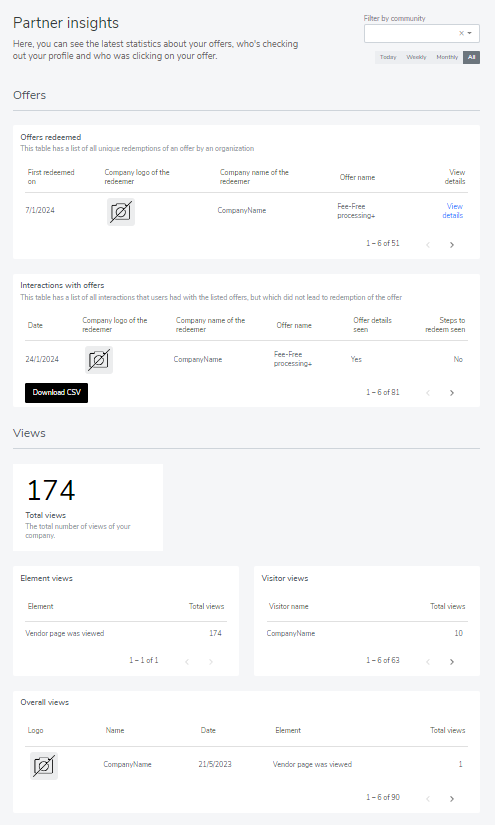Select the All time range
This screenshot has height=825, width=495.
click(x=471, y=57)
